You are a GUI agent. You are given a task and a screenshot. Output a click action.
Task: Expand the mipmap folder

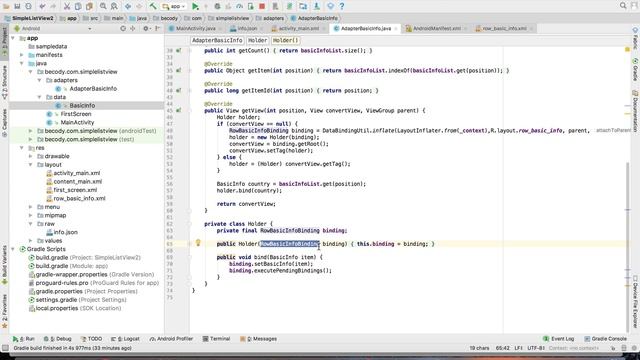point(31,215)
